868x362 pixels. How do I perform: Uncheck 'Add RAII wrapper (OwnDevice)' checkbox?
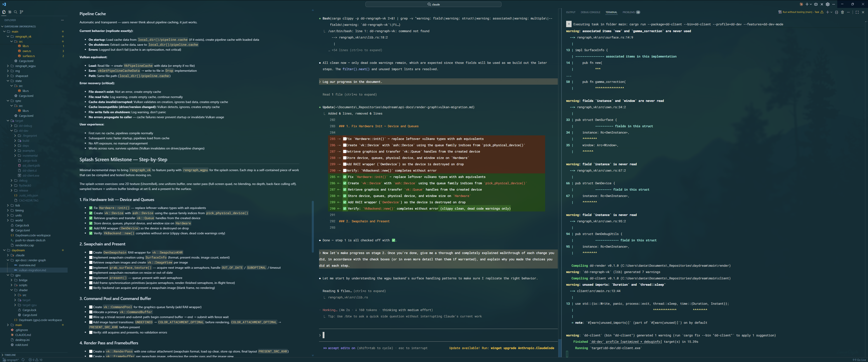coord(91,228)
